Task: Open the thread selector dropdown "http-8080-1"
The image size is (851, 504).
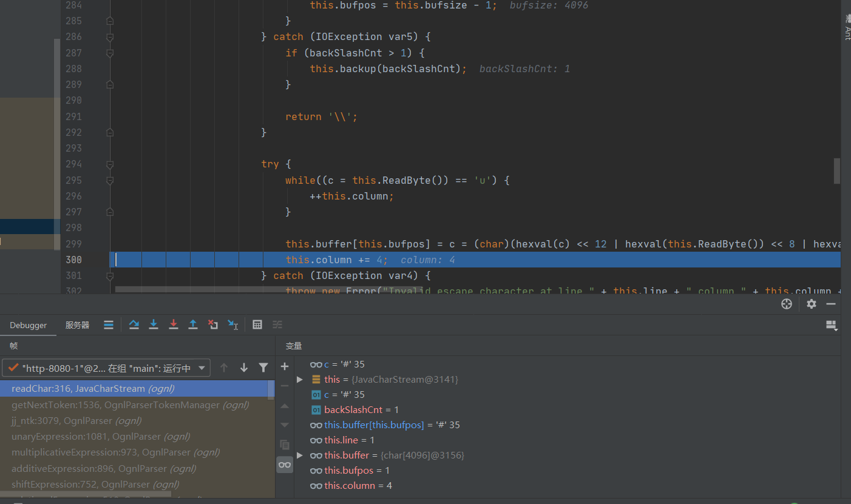Action: (106, 368)
